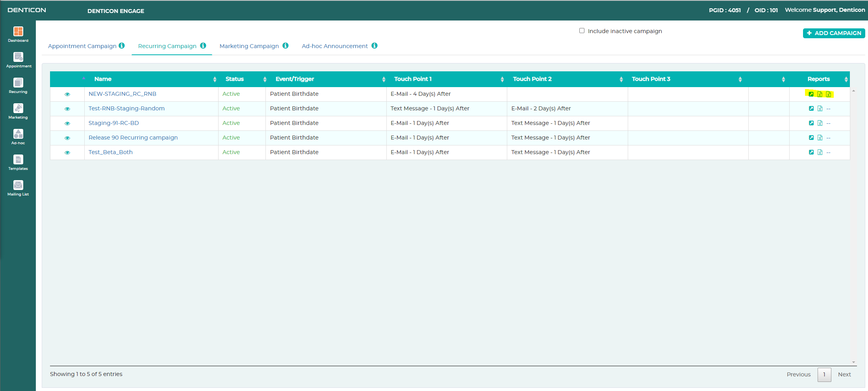
Task: Sort by unnamed column before Reports
Action: 783,79
